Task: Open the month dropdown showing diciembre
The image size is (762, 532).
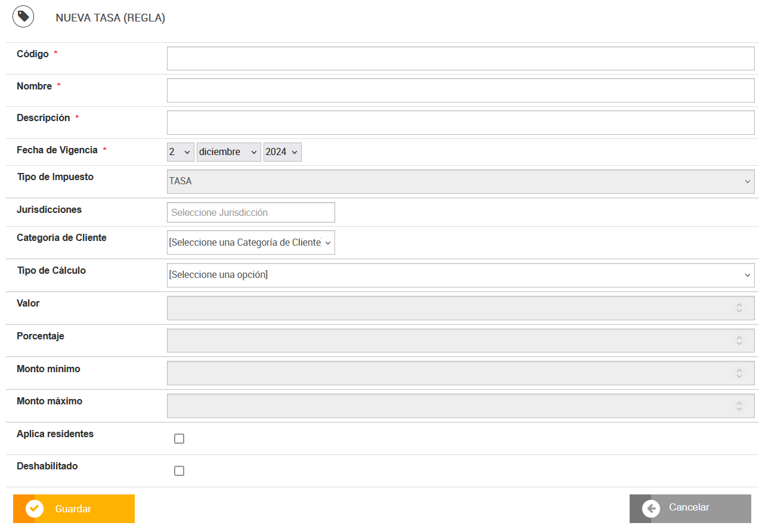Action: tap(229, 152)
